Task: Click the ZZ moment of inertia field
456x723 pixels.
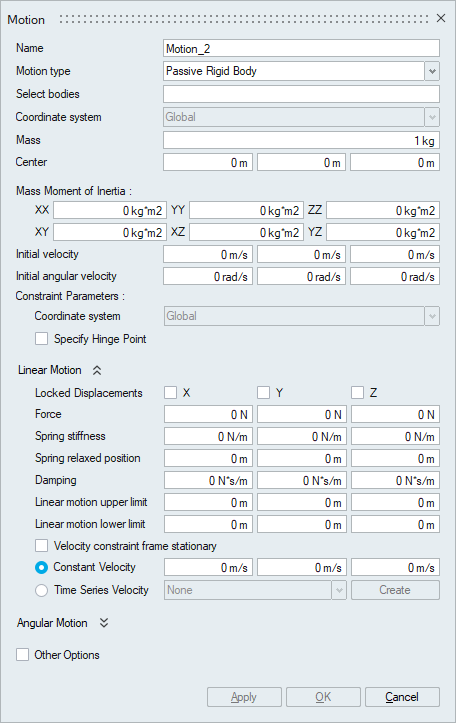Action: (x=383, y=211)
